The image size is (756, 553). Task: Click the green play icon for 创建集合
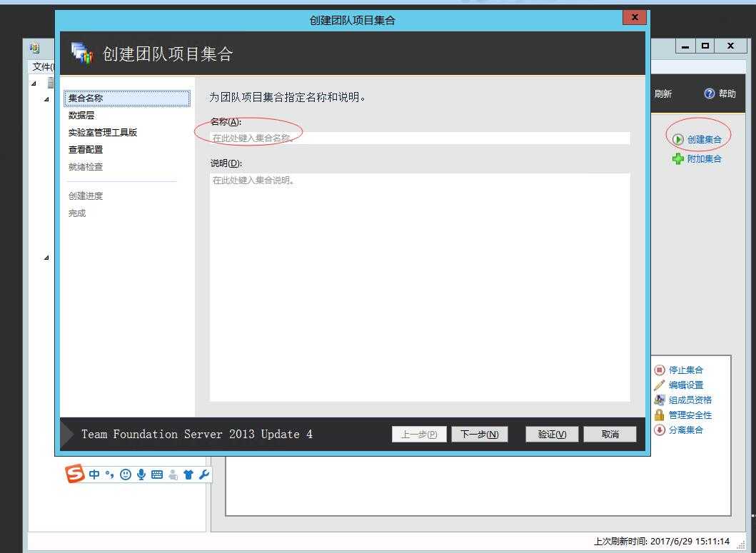678,139
